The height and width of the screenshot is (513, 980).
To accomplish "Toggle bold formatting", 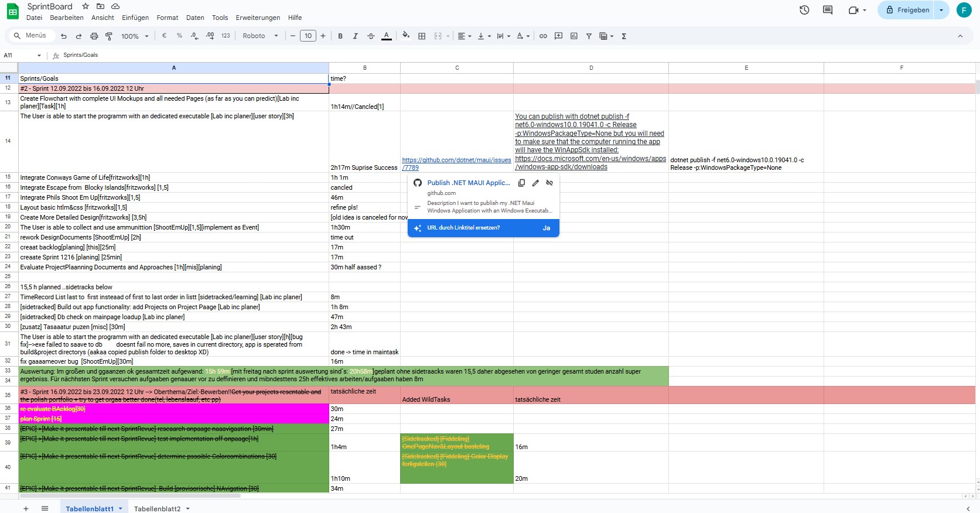I will click(340, 36).
